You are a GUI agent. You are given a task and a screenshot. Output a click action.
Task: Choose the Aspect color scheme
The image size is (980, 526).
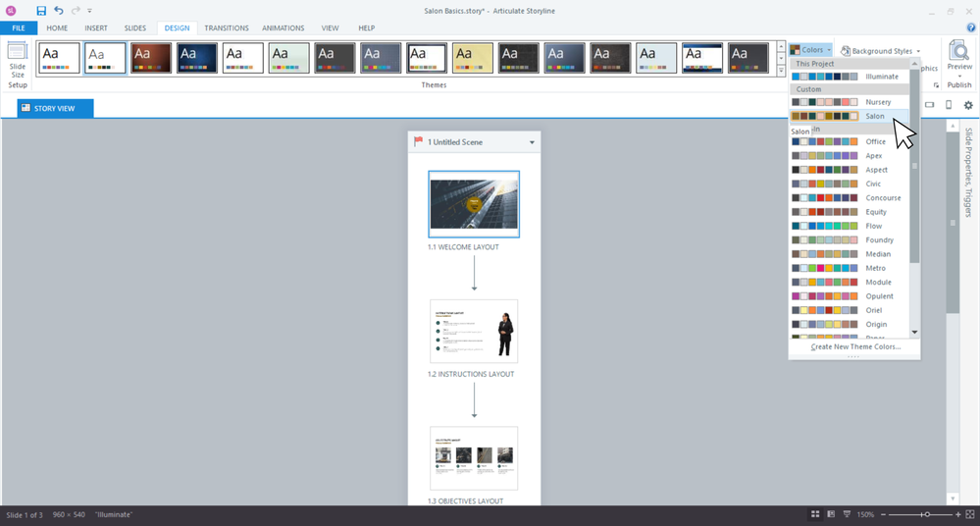pos(850,170)
